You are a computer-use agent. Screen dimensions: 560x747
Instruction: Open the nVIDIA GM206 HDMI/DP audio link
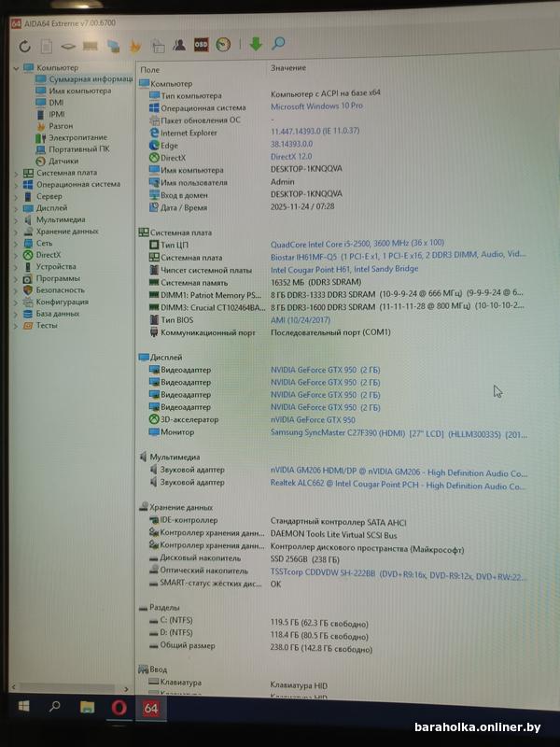point(399,472)
